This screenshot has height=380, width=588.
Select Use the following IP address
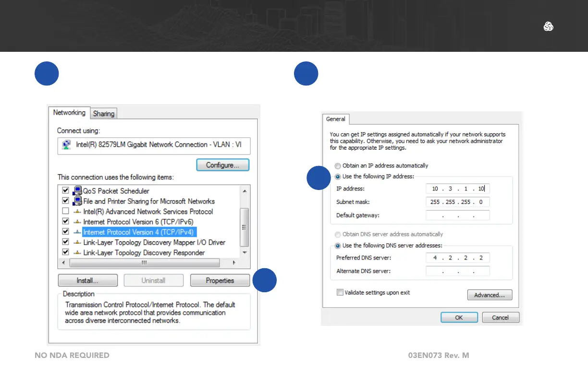coord(338,177)
